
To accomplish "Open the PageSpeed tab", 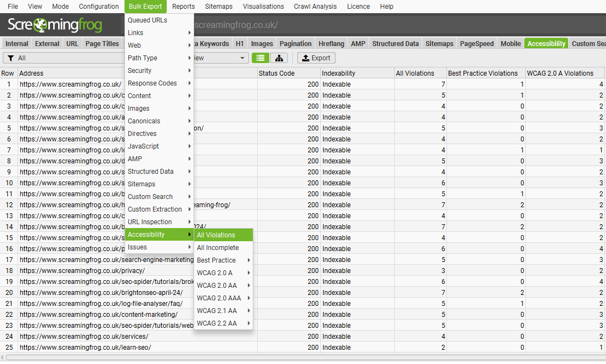I will pyautogui.click(x=477, y=43).
